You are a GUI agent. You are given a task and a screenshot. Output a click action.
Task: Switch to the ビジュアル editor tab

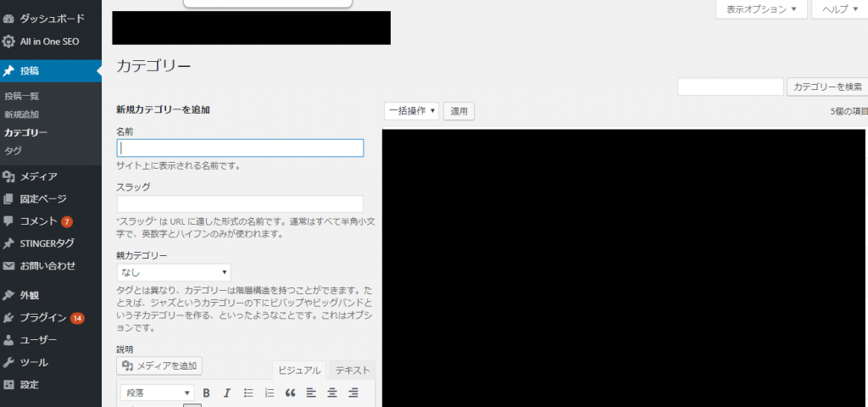click(299, 371)
